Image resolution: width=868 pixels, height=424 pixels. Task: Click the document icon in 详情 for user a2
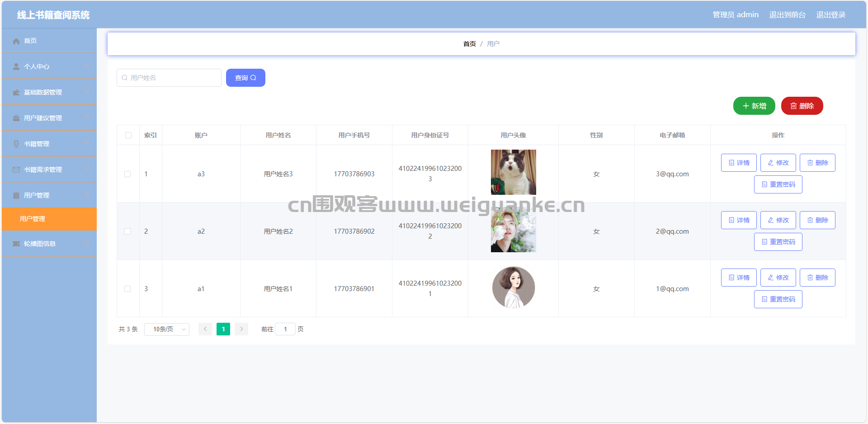731,220
